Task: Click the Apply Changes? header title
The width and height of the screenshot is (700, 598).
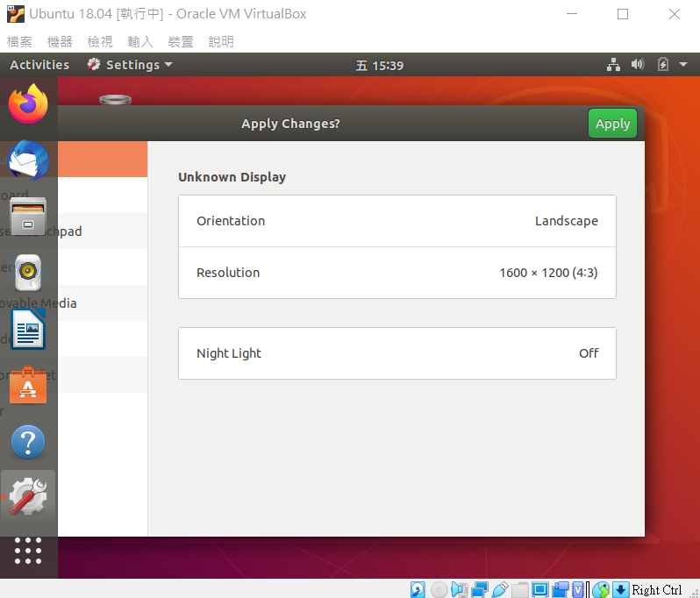Action: tap(290, 124)
